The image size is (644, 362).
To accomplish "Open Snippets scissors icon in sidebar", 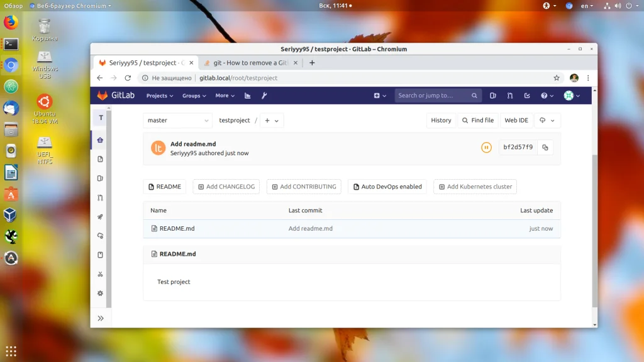I will (x=100, y=274).
